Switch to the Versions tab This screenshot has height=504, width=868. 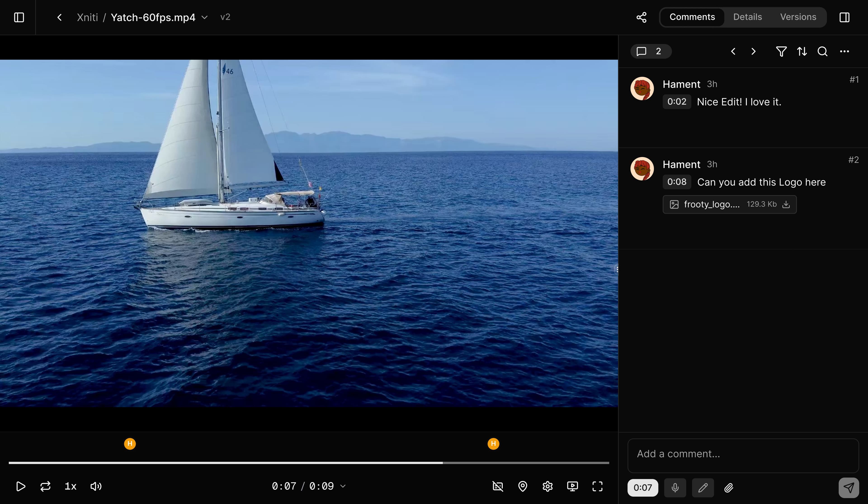coord(798,17)
